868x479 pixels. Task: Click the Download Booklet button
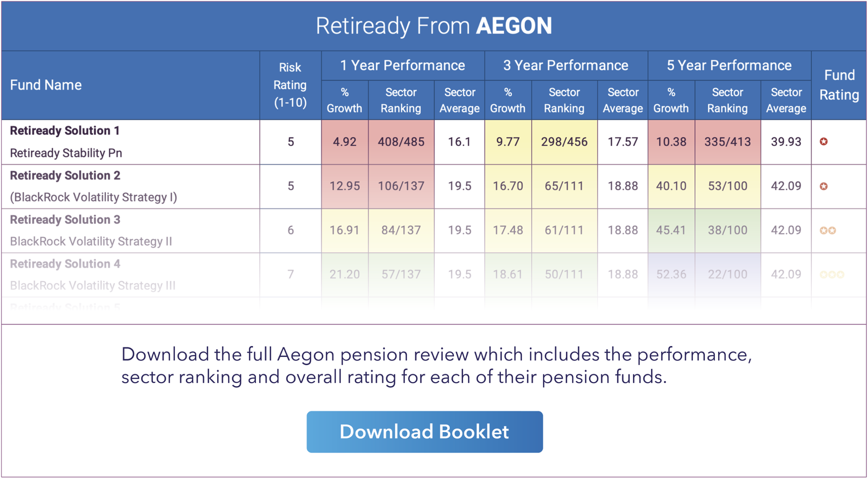coord(424,432)
